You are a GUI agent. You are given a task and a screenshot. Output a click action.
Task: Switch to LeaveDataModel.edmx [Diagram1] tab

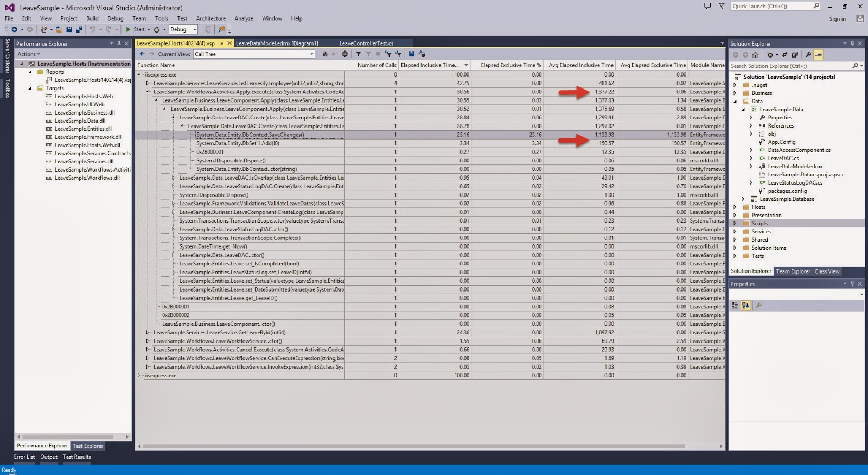pyautogui.click(x=277, y=43)
